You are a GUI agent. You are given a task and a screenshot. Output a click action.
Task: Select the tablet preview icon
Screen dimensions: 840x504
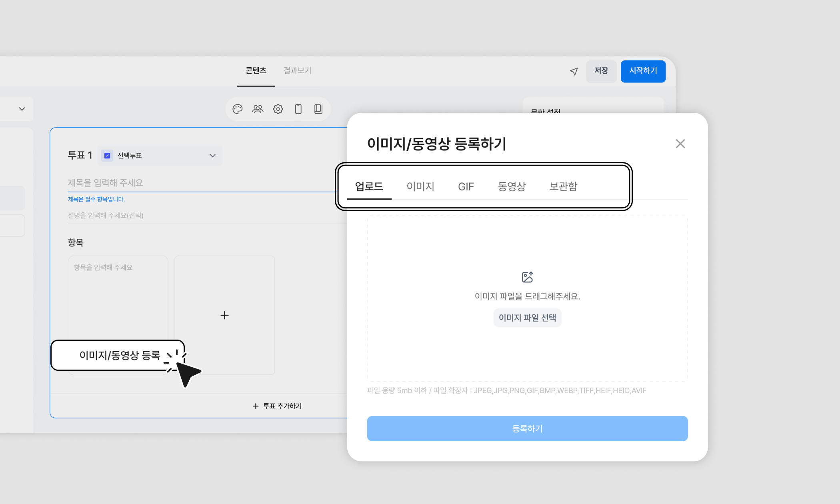pos(318,109)
